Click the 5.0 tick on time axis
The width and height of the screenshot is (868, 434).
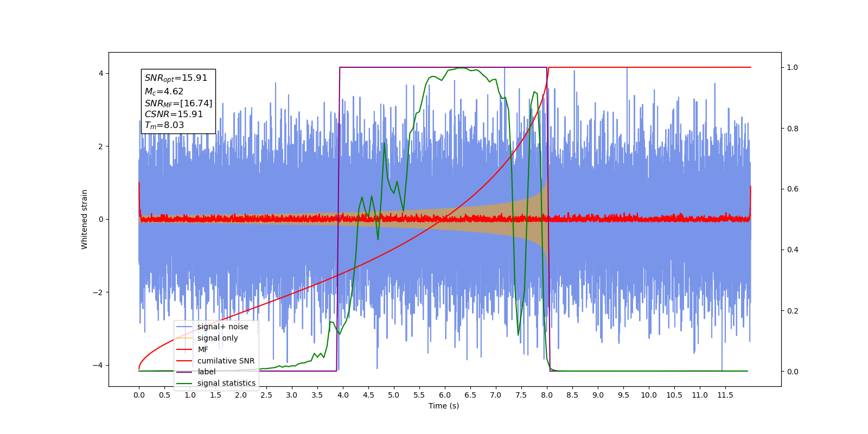394,395
